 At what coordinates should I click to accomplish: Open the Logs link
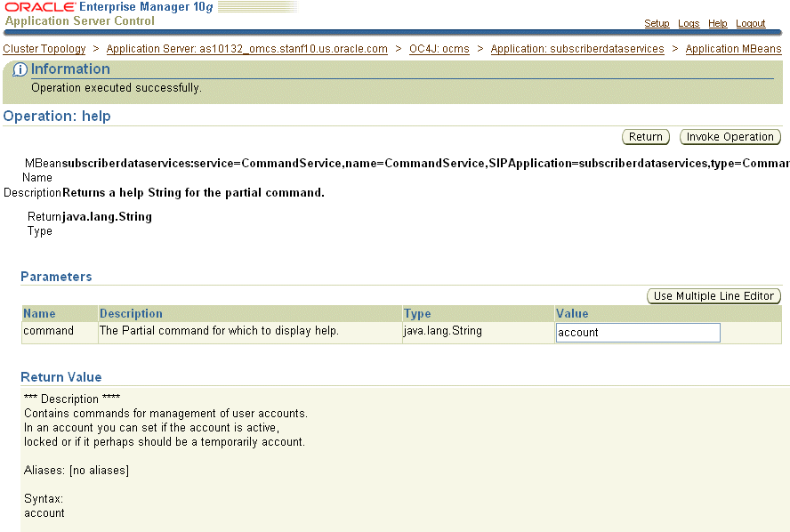coord(689,23)
